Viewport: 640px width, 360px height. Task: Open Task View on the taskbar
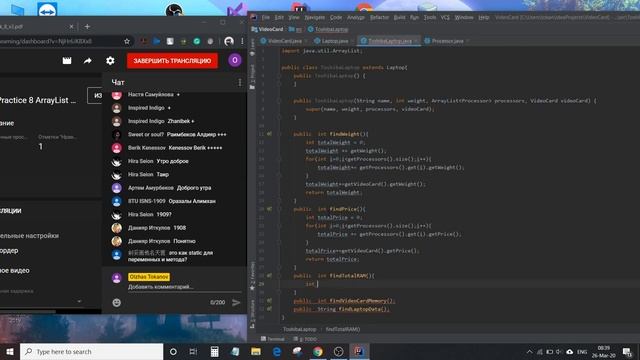tap(193, 351)
